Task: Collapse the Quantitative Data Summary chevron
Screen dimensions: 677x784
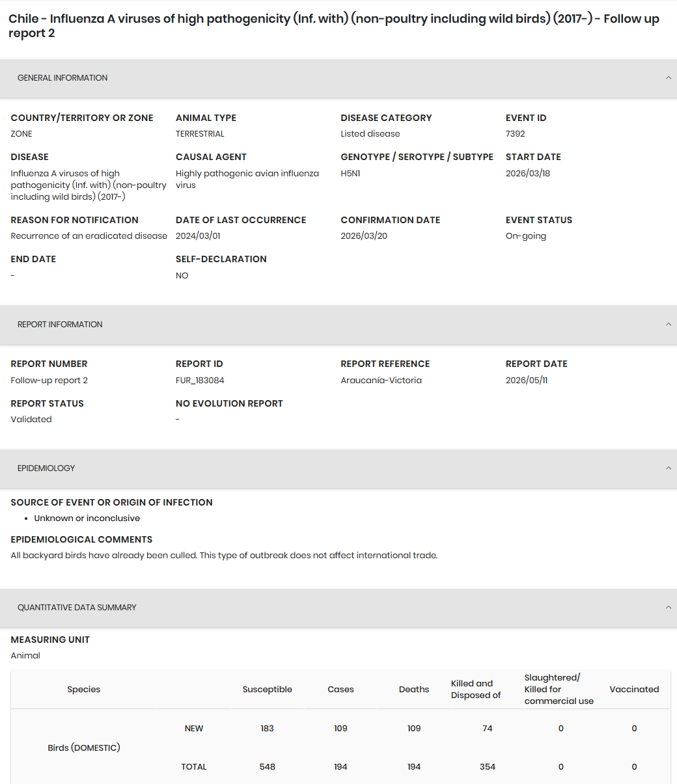Action: click(x=668, y=608)
